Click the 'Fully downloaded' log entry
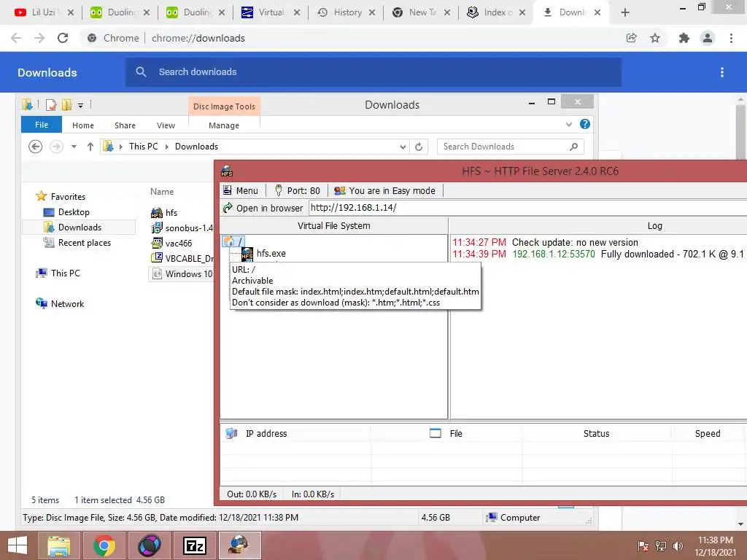The image size is (747, 560). [x=598, y=254]
